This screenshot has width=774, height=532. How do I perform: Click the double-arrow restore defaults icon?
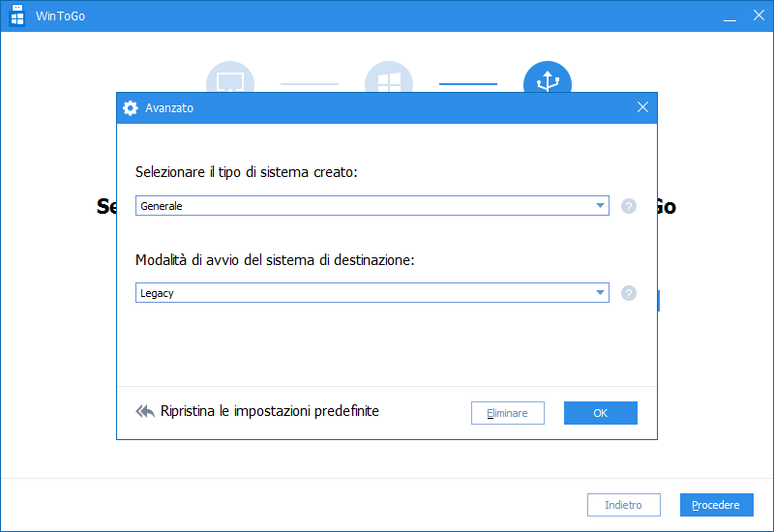click(145, 412)
